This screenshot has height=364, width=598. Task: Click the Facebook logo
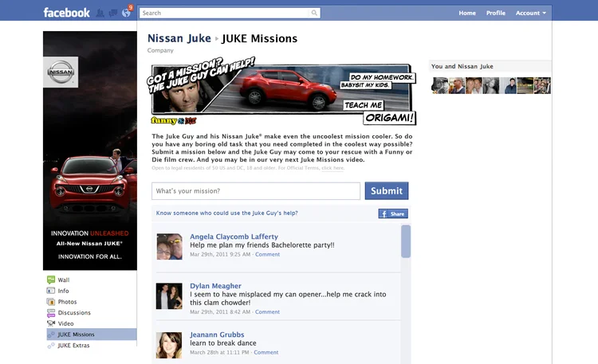(66, 13)
